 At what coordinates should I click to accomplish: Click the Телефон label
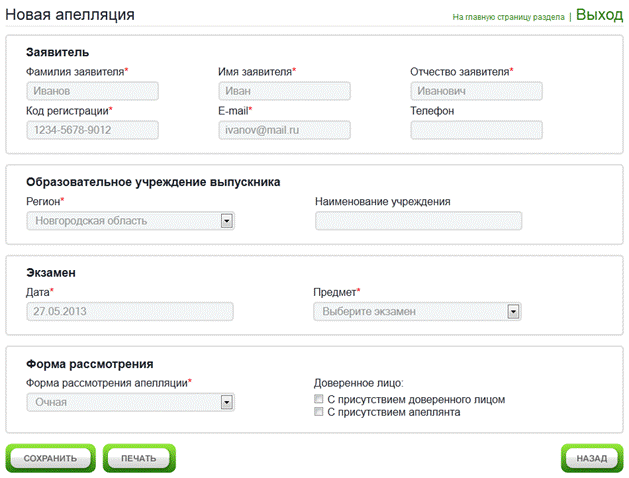coord(432,111)
